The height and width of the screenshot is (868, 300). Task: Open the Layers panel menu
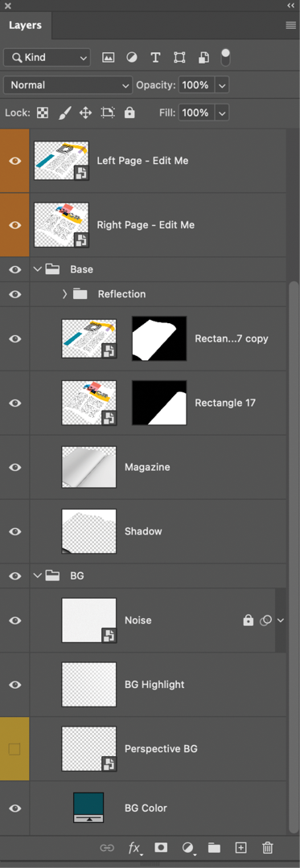point(290,26)
